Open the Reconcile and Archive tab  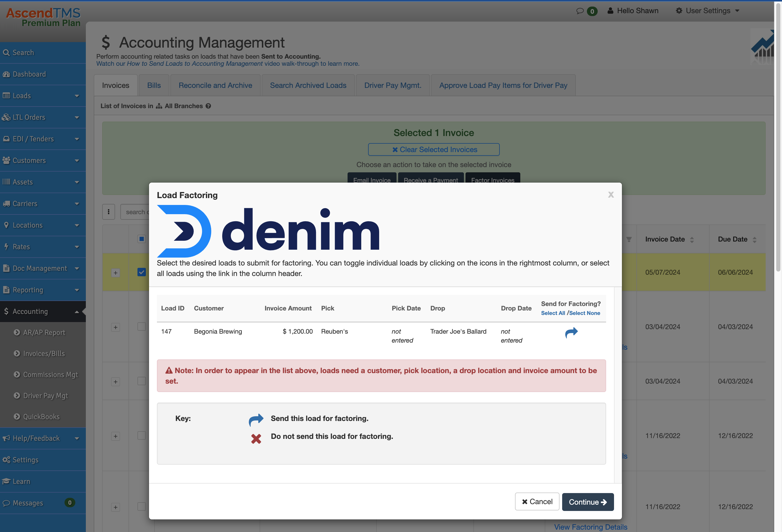215,86
